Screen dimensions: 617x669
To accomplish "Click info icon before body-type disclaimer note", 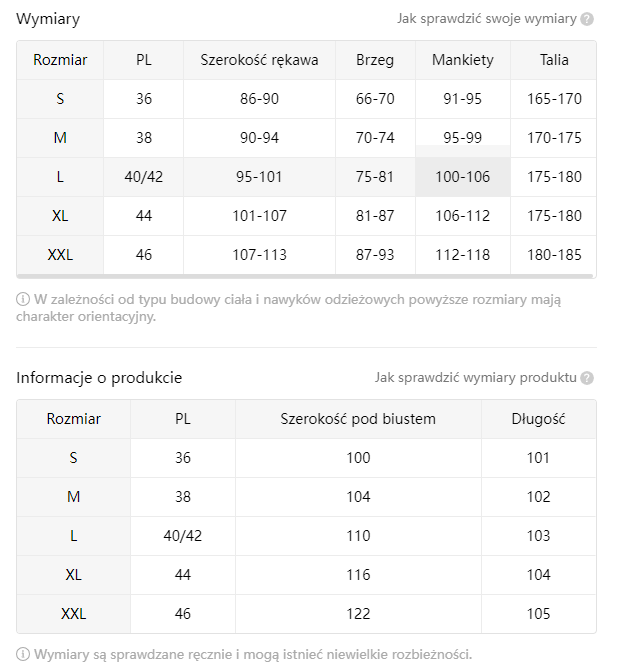I will (x=23, y=299).
